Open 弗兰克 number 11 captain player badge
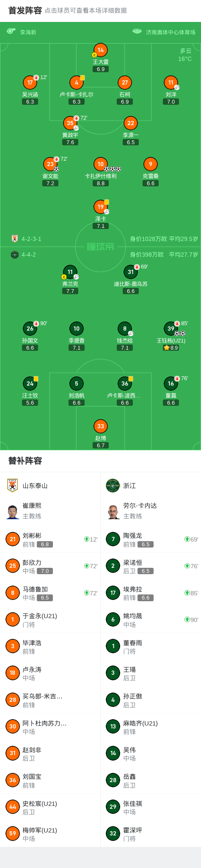The width and height of the screenshot is (201, 868). (x=70, y=272)
